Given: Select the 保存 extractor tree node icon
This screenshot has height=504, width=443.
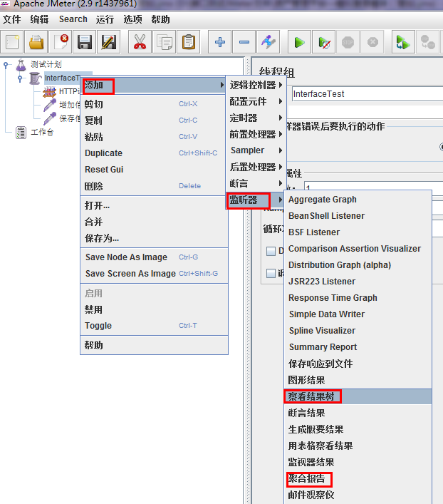Looking at the screenshot, I should coord(49,118).
